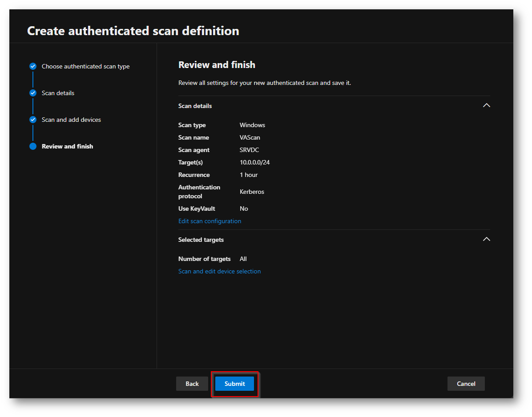Click the current-step dot beside Review and finish
This screenshot has height=417, width=532.
click(x=33, y=146)
